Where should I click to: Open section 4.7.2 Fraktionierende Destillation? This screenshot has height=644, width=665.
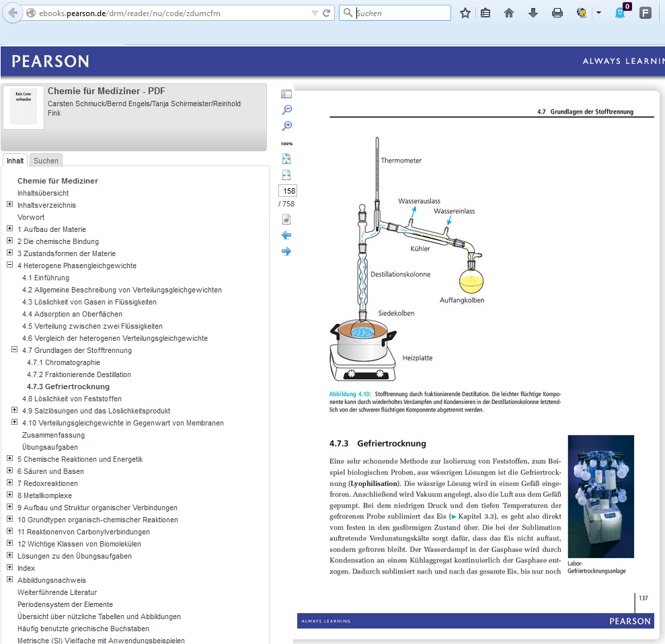79,374
